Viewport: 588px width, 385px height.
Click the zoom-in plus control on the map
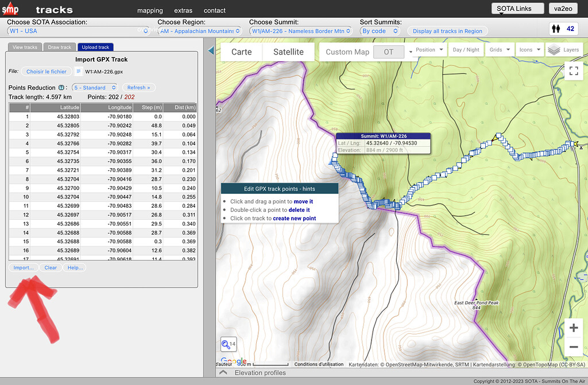(x=573, y=328)
